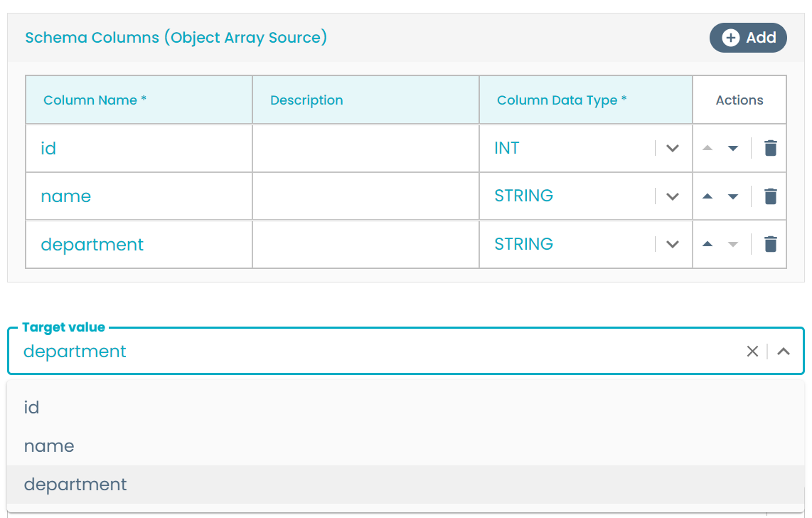
Task: Select id from the Target value options
Action: click(x=31, y=407)
